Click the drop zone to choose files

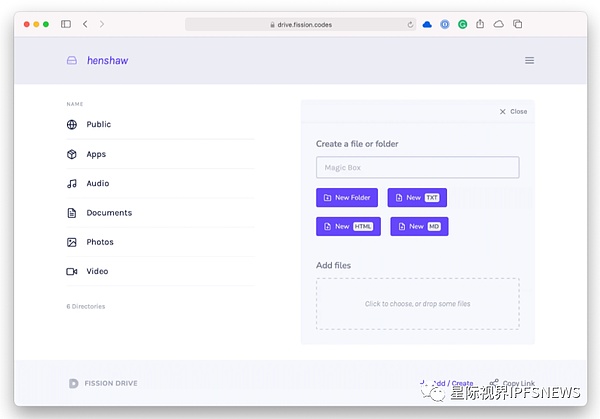[x=417, y=304]
